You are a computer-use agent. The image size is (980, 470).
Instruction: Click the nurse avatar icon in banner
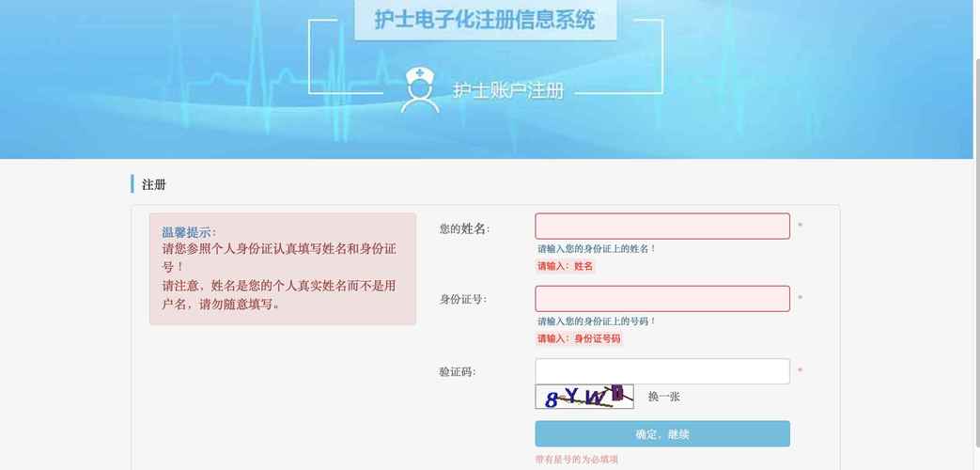pyautogui.click(x=419, y=90)
